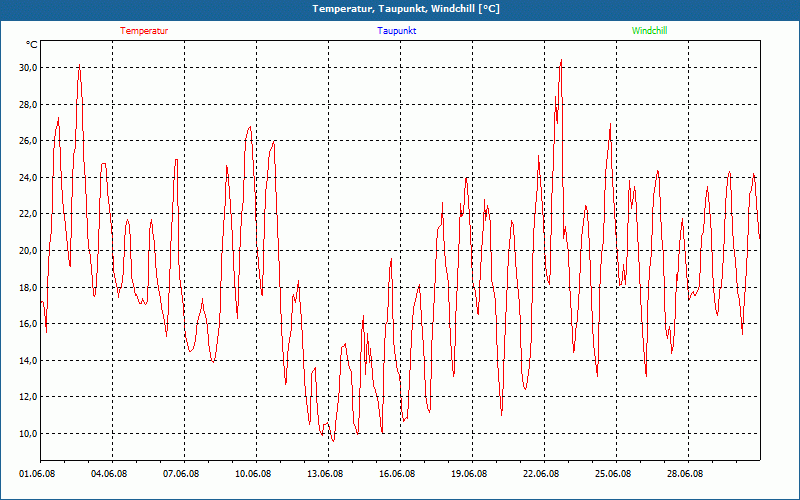Click the 24,0 y-axis value
This screenshot has height=500, width=800.
click(29, 178)
